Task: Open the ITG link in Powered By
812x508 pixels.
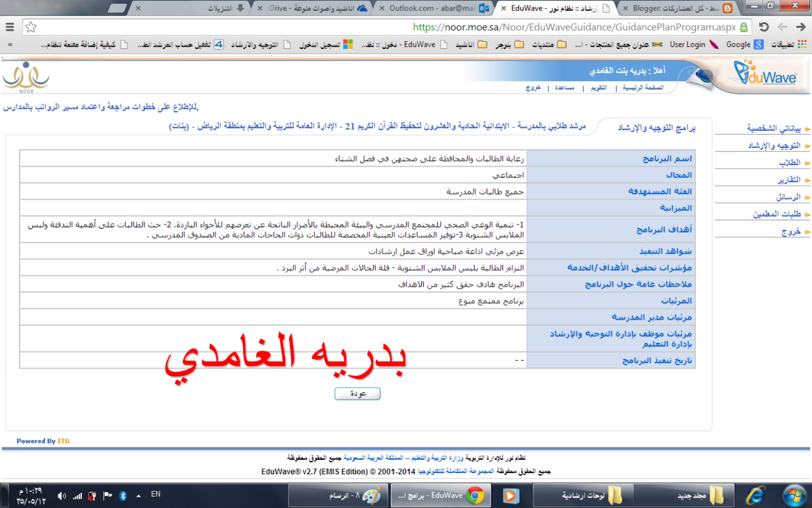Action: click(x=63, y=441)
